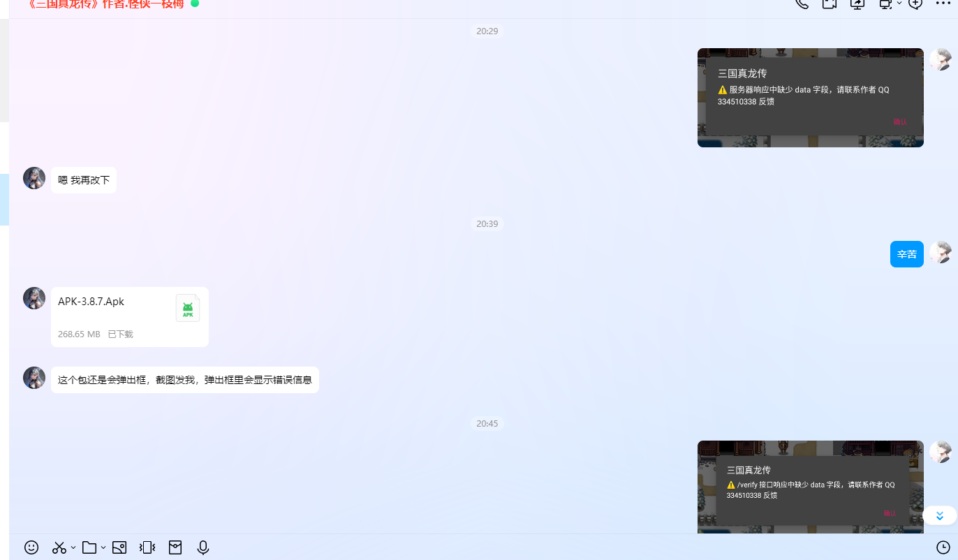Click sender avatar beside '这个包还是会弹出框' message
The height and width of the screenshot is (560, 958).
pos(34,378)
